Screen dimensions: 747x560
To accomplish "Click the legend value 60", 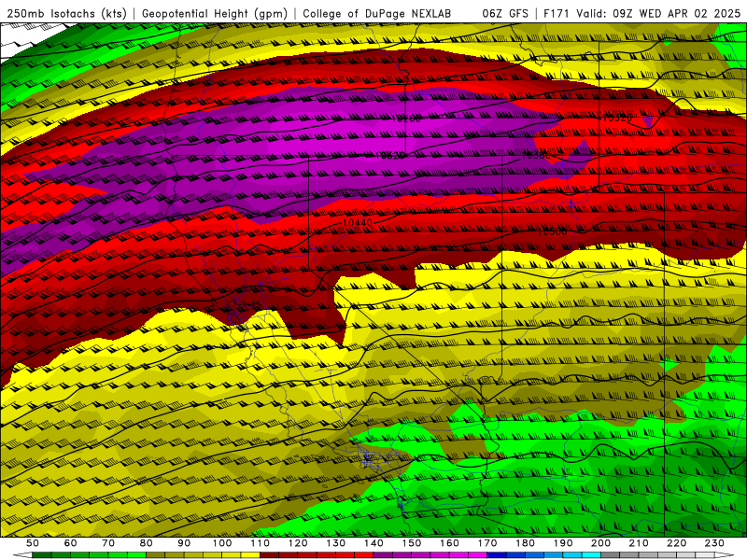I will coord(70,543).
